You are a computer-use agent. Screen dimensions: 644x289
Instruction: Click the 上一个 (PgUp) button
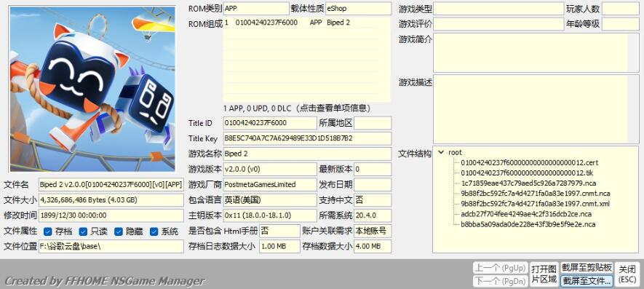tap(500, 268)
